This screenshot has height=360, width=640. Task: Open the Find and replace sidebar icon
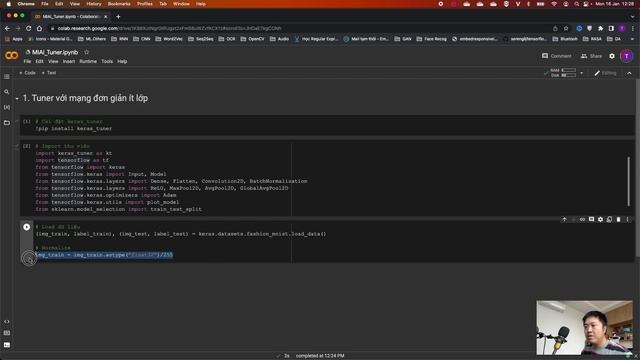click(x=7, y=92)
